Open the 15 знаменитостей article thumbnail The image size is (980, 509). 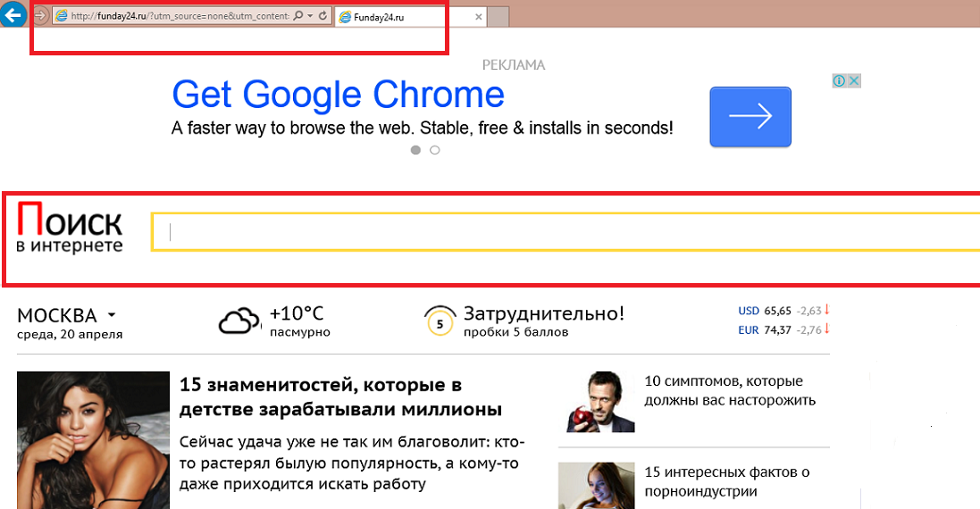[93, 439]
